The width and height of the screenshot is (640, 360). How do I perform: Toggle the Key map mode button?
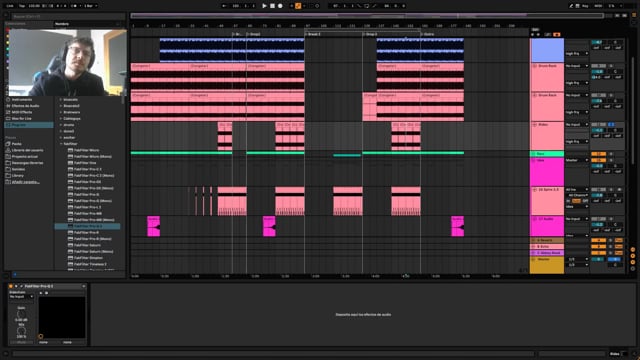(x=586, y=6)
